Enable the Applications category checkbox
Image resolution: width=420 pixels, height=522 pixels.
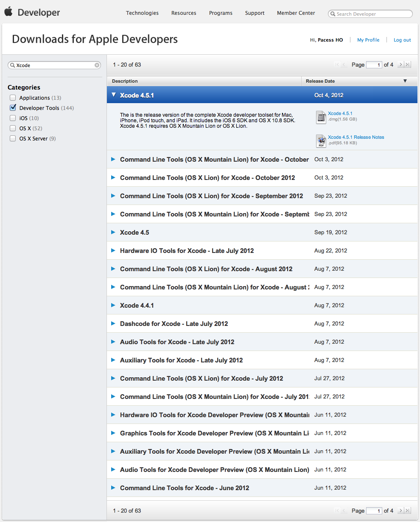click(x=13, y=98)
